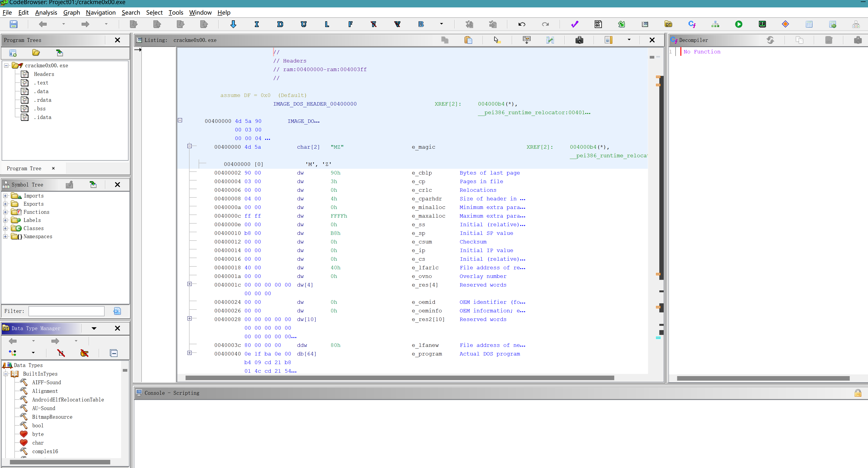868x468 pixels.
Task: Toggle the Listing mouse hover mode icon
Action: pyautogui.click(x=497, y=40)
